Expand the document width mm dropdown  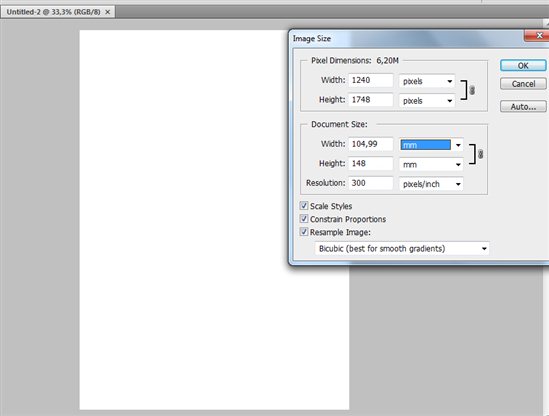[x=431, y=145]
